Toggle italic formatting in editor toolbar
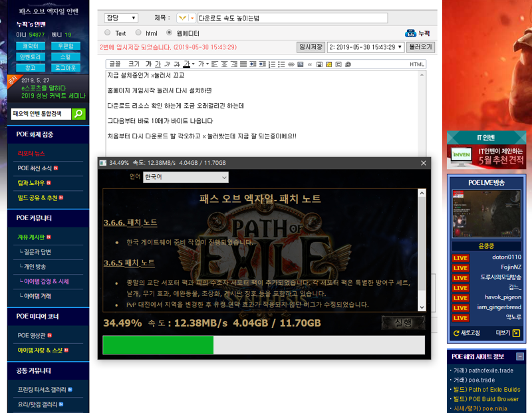The width and height of the screenshot is (532, 413). tap(168, 64)
